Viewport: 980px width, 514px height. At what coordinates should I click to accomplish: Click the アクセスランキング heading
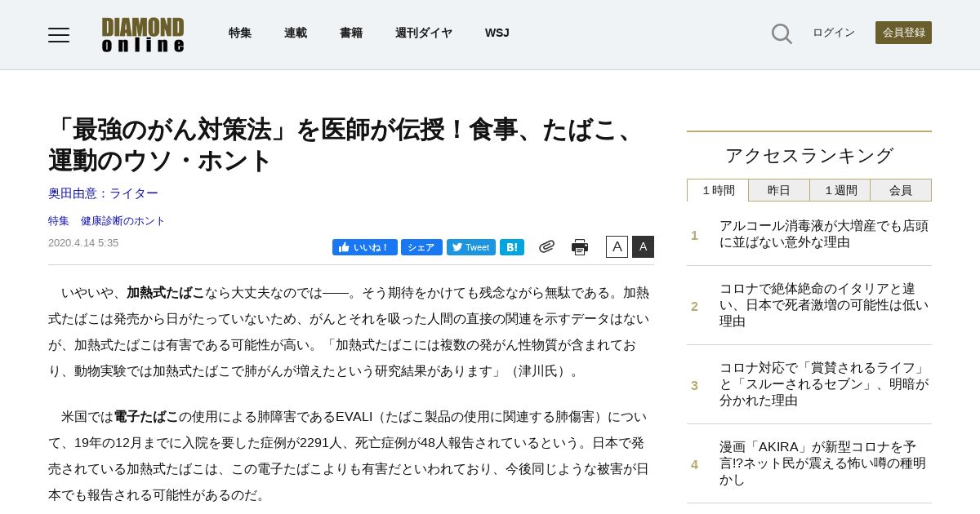pyautogui.click(x=809, y=156)
